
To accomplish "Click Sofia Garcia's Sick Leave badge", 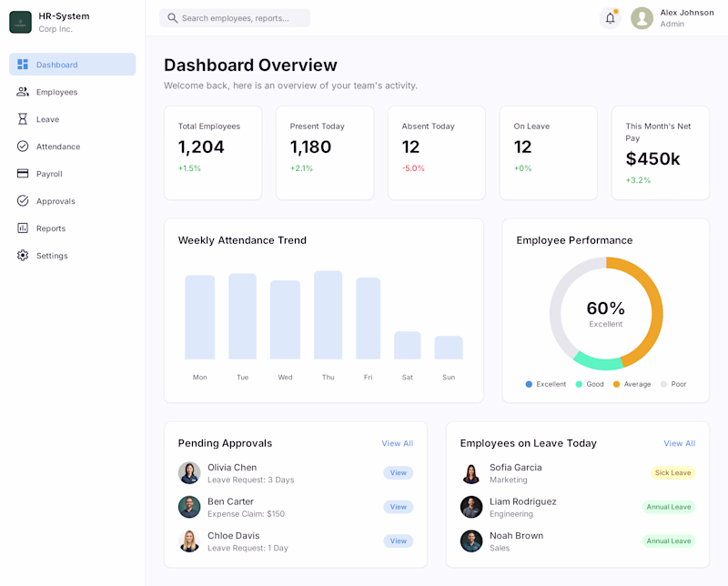I will (672, 472).
